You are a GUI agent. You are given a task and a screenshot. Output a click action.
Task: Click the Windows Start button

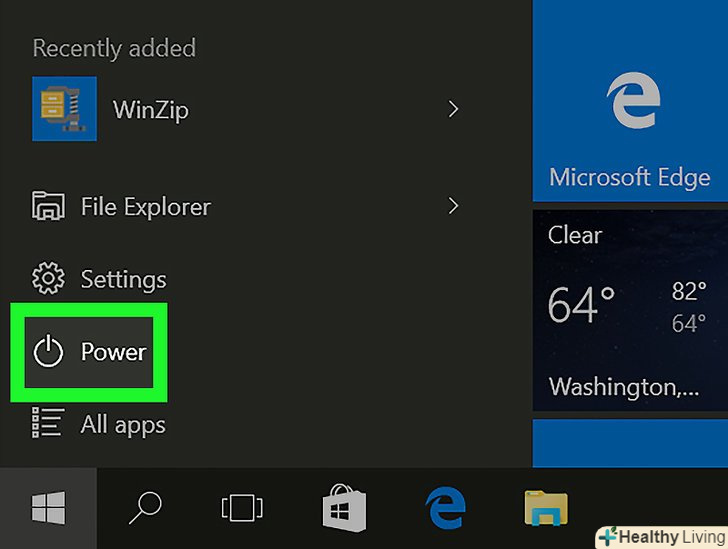tap(48, 508)
